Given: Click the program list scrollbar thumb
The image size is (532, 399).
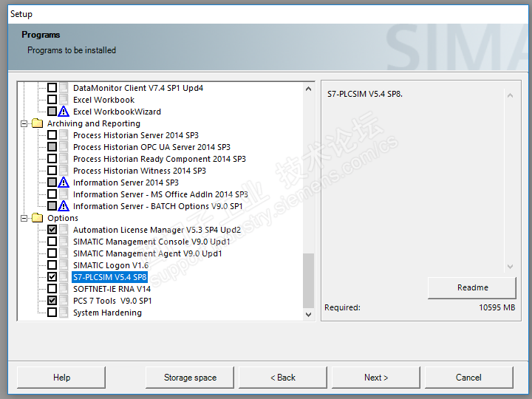Looking at the screenshot, I should click(x=308, y=281).
